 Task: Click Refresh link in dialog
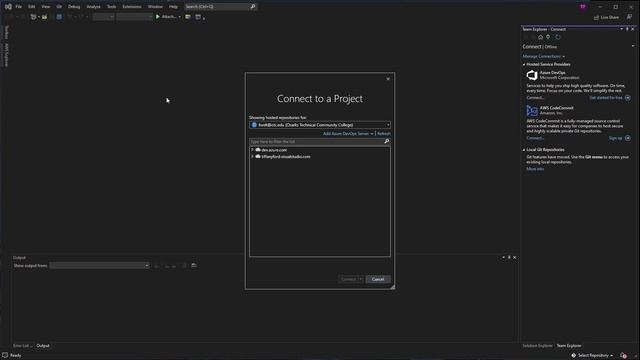coord(384,133)
